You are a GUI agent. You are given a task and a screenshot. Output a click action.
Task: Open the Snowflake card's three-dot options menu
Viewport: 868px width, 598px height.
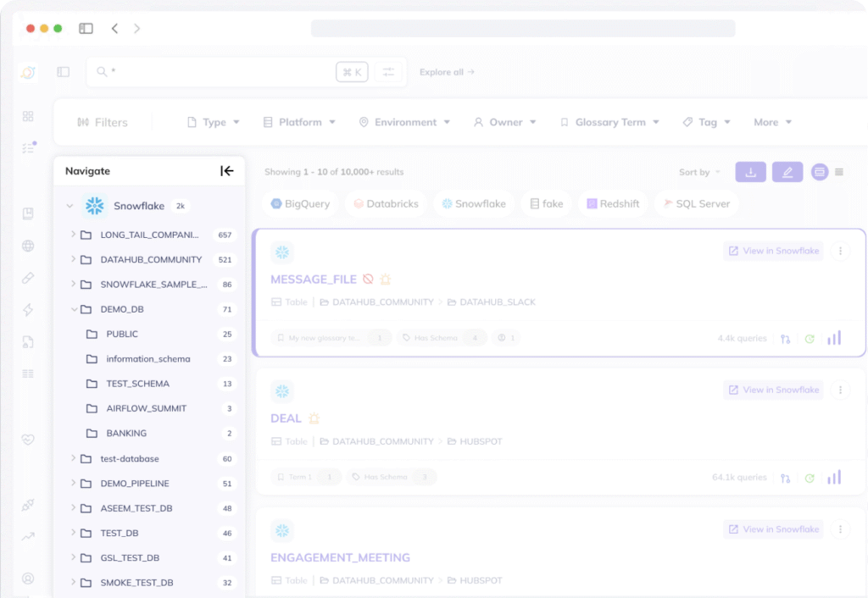841,251
